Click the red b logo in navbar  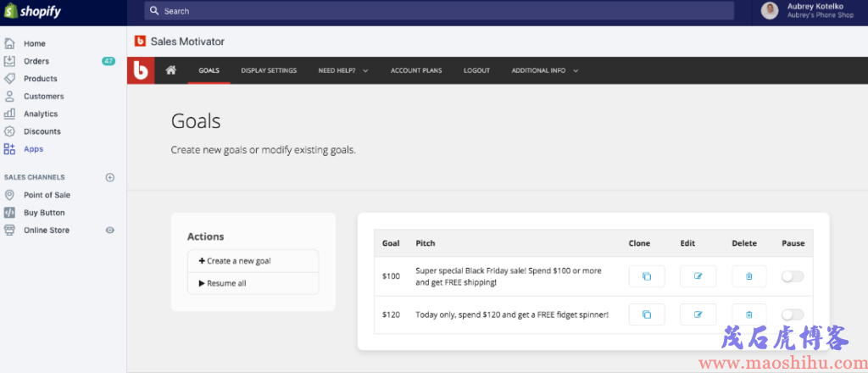point(141,71)
